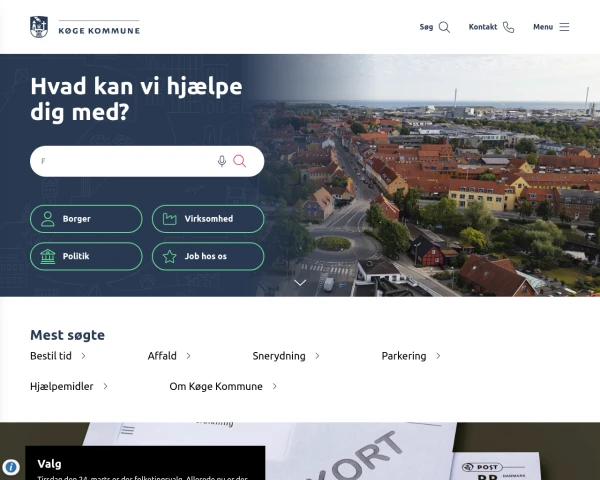Viewport: 600px width, 480px height.
Task: Click the Køge Kommune coat of arms logo
Action: click(39, 27)
